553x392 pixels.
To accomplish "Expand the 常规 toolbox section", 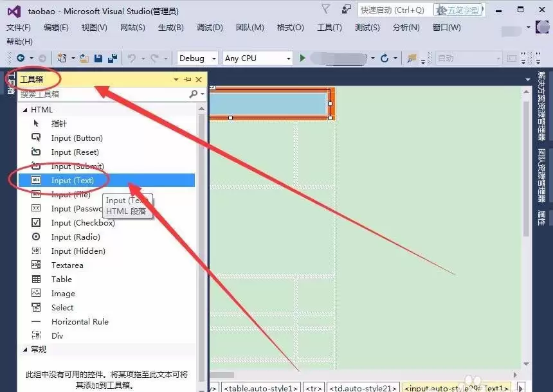I will pyautogui.click(x=39, y=350).
